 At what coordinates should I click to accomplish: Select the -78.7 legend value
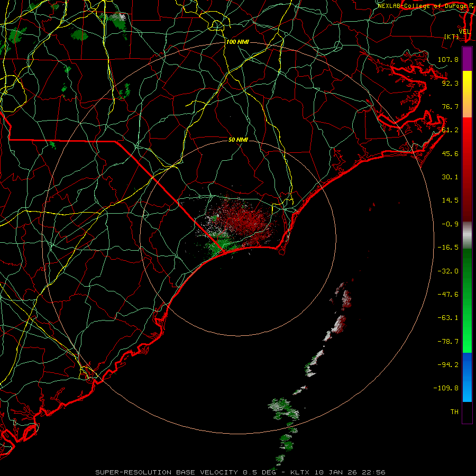448,342
